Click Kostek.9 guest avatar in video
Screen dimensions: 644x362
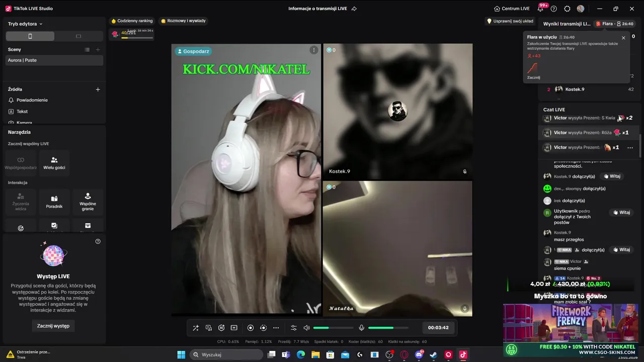pyautogui.click(x=397, y=111)
